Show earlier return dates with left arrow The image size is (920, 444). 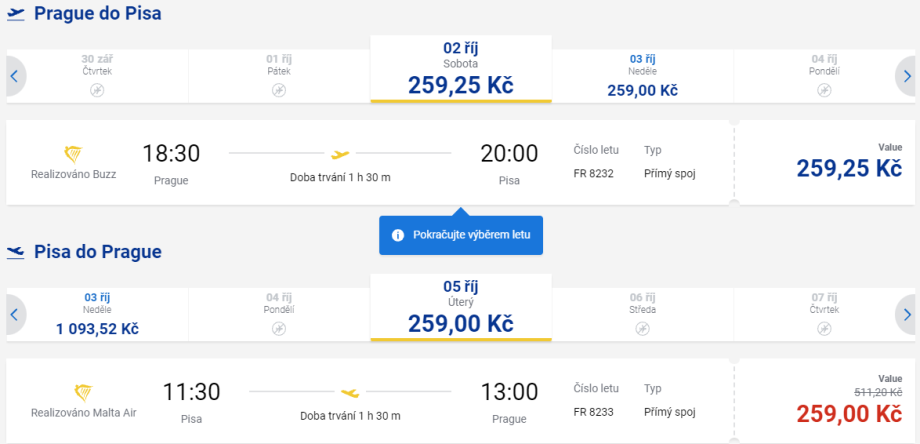pos(14,314)
